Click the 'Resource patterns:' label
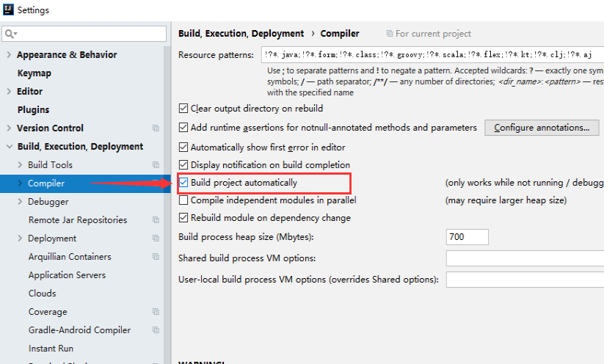This screenshot has width=604, height=364. 216,55
